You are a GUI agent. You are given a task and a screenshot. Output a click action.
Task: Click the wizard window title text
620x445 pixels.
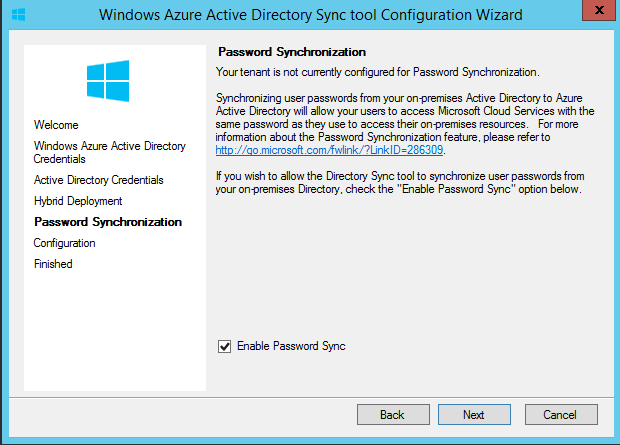pos(310,15)
